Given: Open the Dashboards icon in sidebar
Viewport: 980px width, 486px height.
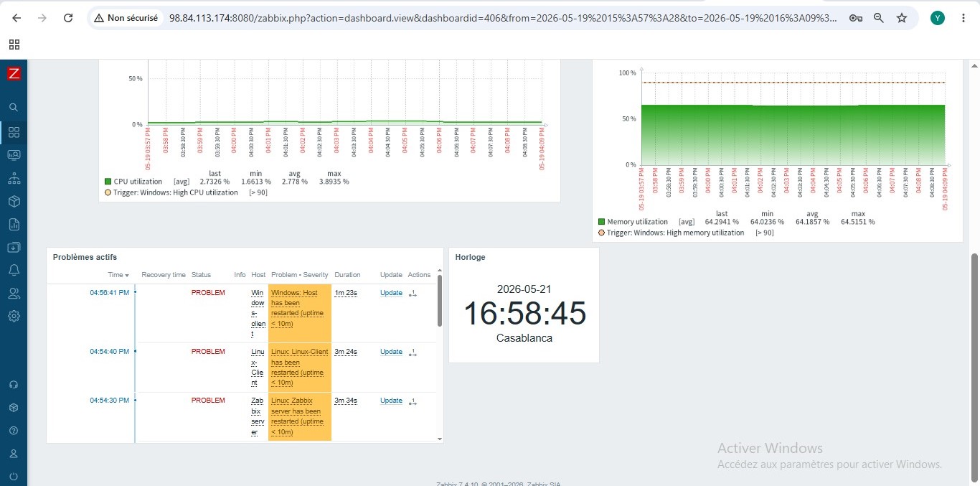Looking at the screenshot, I should click(14, 132).
